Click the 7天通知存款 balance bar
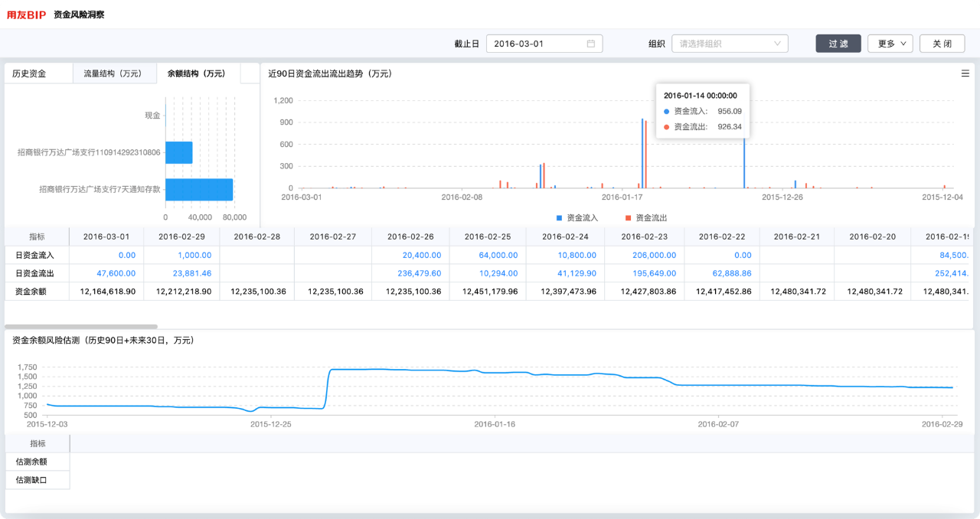The width and height of the screenshot is (980, 519). (198, 189)
